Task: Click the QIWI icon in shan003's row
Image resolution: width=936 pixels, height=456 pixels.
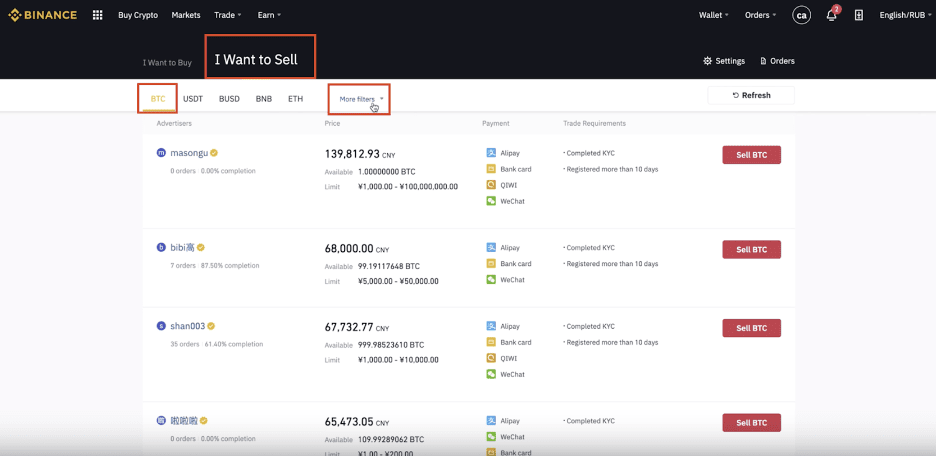Action: [491, 358]
